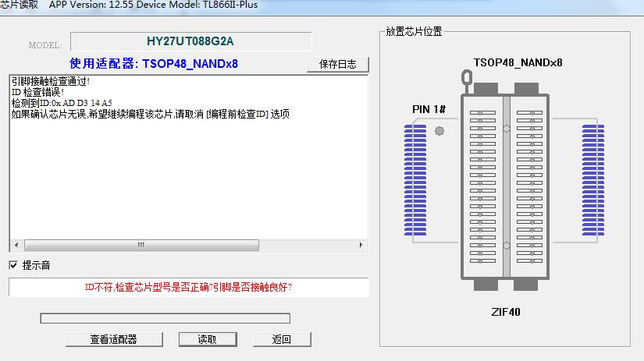Open adapter view with 查看适配器
The image size is (644, 361).
pos(113,339)
